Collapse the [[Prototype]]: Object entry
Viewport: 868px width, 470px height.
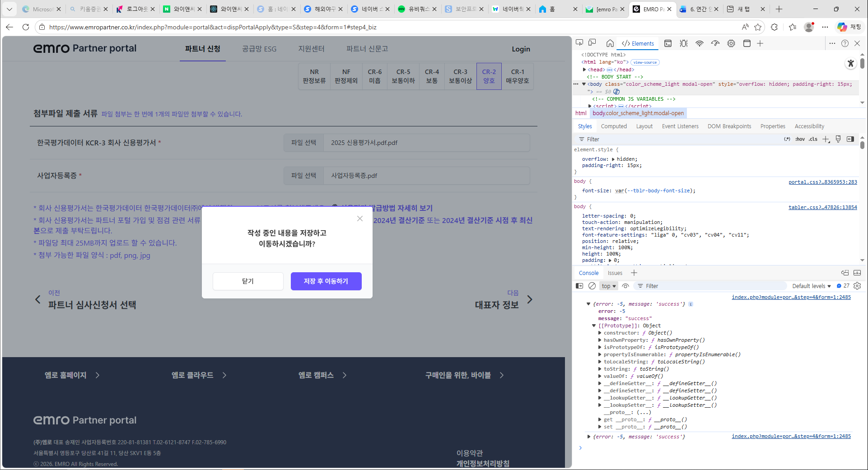(x=594, y=326)
